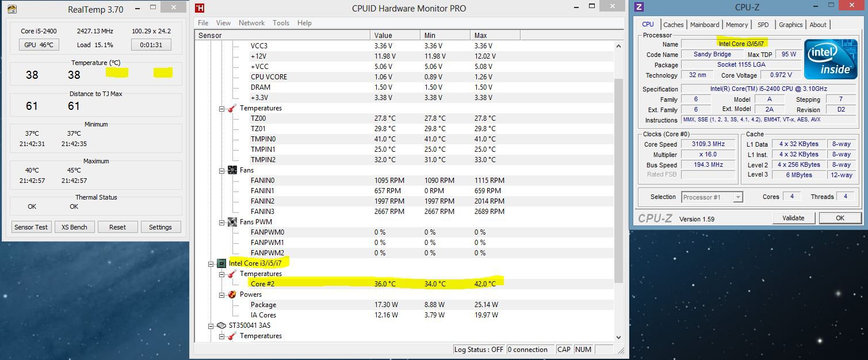
Task: Click the Intel Inside logo in CPU-Z
Action: click(830, 59)
